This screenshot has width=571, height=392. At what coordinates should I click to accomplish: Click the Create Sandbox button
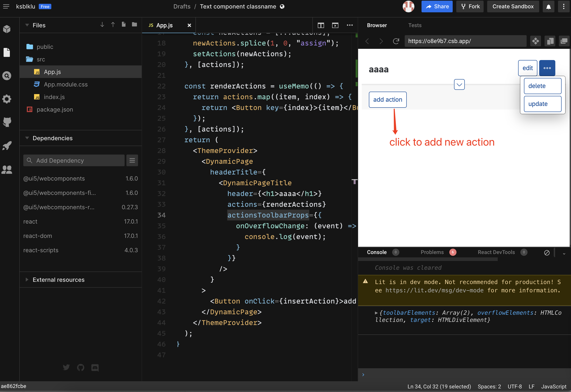click(513, 6)
